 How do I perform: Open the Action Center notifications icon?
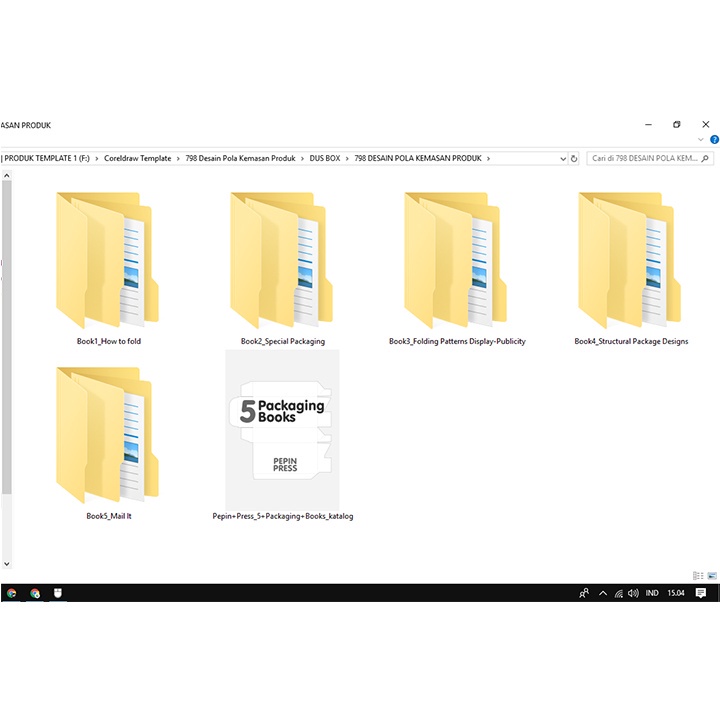(701, 593)
